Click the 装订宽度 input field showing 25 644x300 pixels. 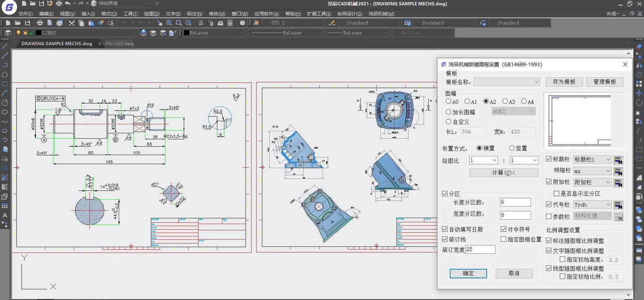[479, 249]
